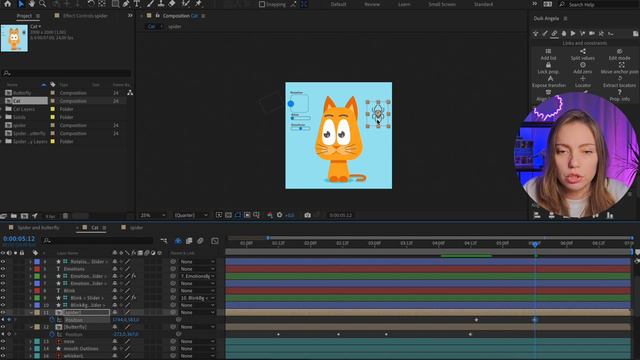The width and height of the screenshot is (640, 360).
Task: Click the blue label swatch of layer 10
Action: [x=37, y=305]
